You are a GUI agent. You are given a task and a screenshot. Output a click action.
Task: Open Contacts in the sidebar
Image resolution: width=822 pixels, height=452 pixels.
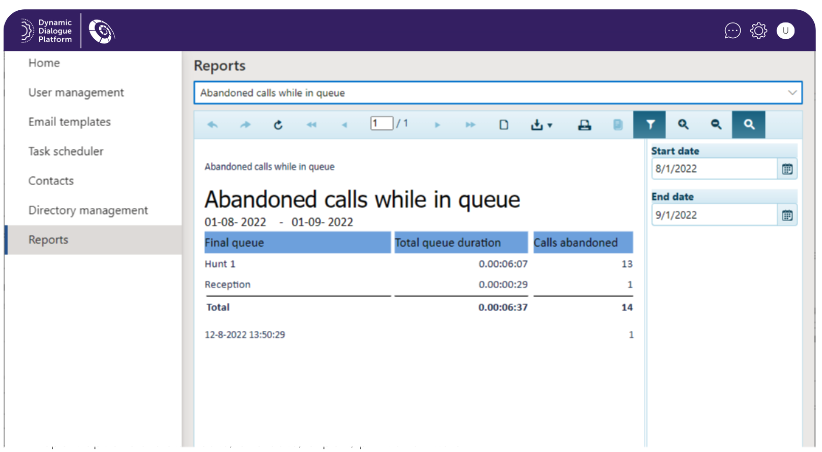[51, 180]
